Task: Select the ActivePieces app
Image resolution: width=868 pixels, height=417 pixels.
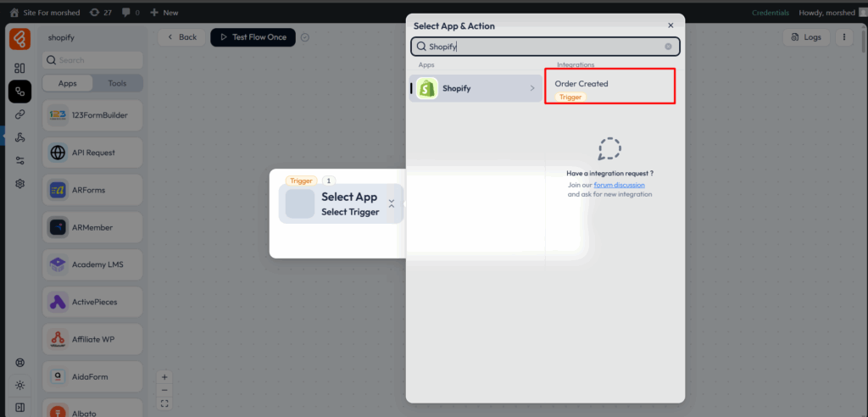Action: (92, 302)
